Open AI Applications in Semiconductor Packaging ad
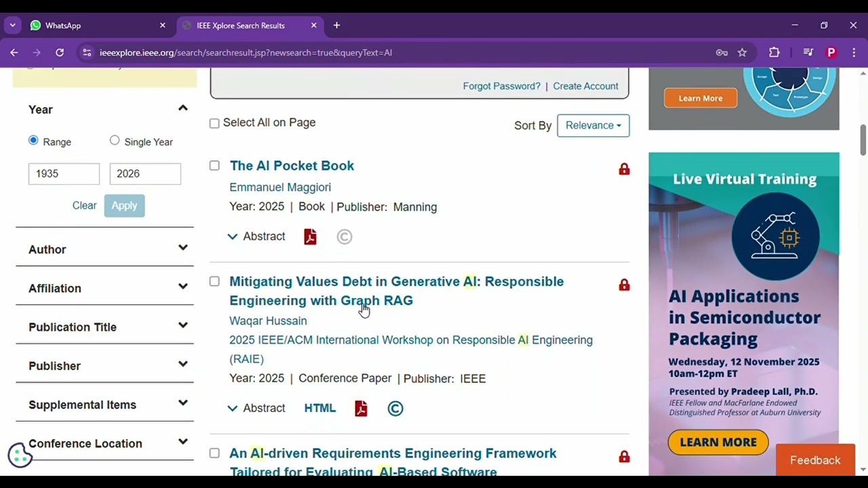This screenshot has height=488, width=868. 744,313
